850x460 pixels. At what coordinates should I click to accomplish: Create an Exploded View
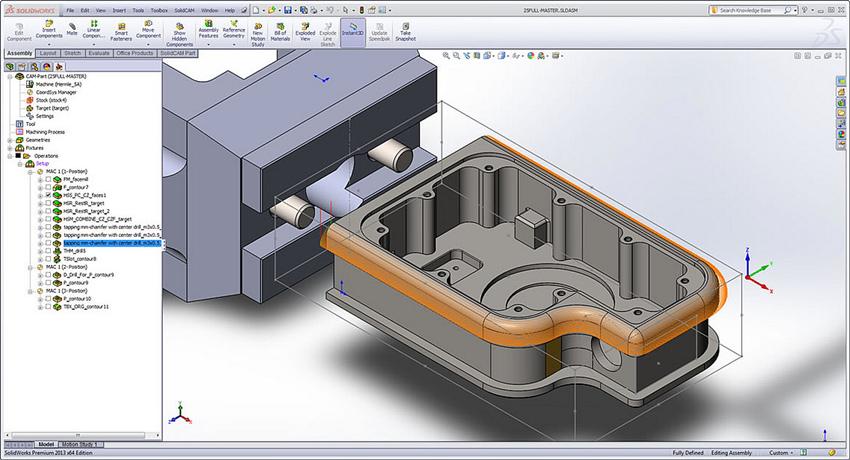click(305, 33)
